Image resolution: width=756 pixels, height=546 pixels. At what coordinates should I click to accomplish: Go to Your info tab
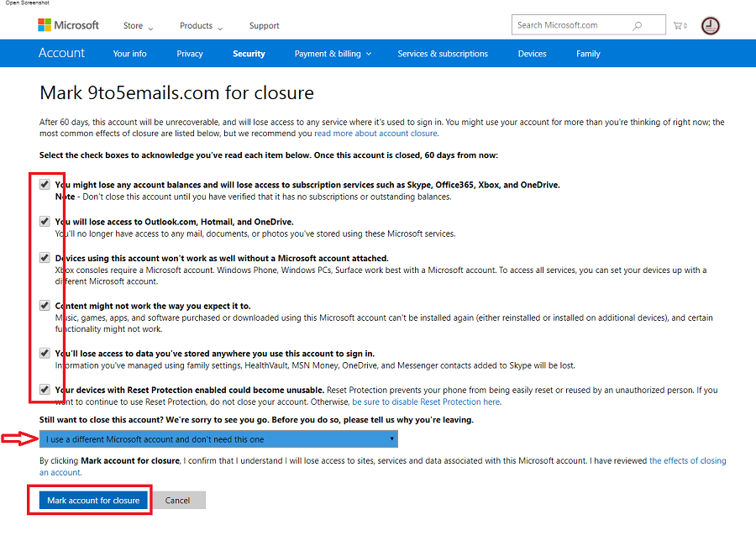tap(129, 54)
